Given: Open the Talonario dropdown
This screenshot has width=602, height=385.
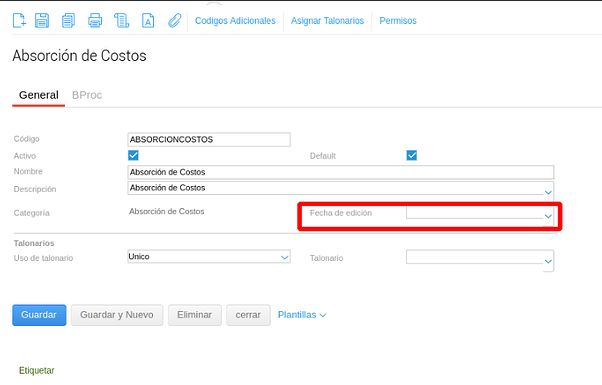Looking at the screenshot, I should click(x=548, y=262).
